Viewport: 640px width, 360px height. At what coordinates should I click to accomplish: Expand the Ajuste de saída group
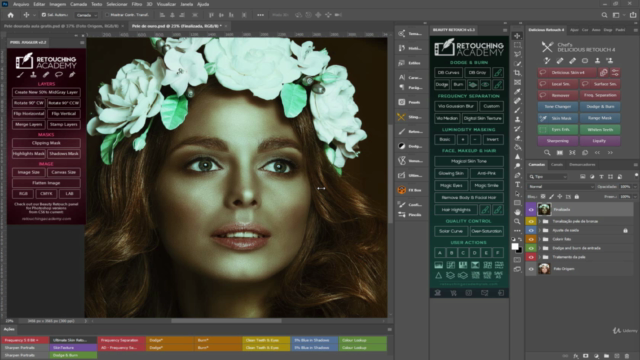[x=540, y=230]
